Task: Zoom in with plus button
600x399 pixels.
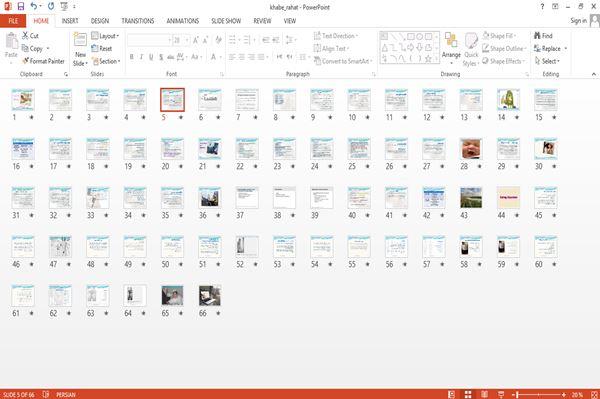Action: point(564,394)
